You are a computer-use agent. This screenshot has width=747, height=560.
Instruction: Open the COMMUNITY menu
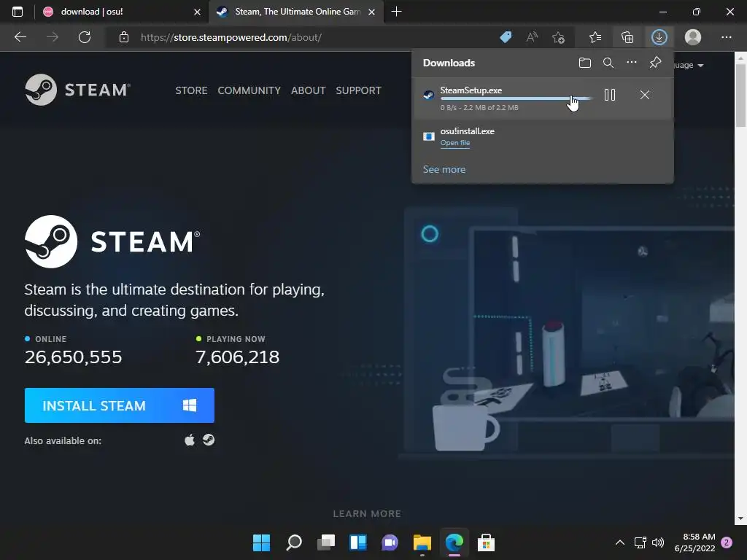pos(249,90)
